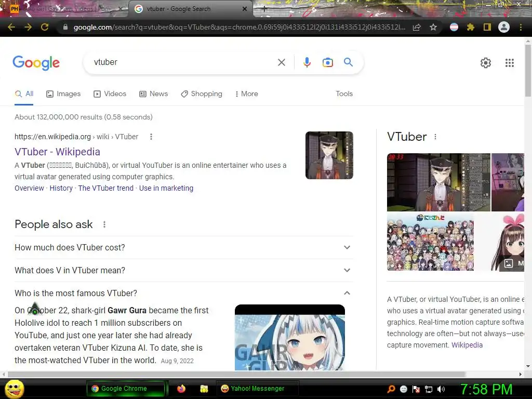Click the Google logo
Viewport: 532px width, 399px height.
tap(36, 63)
